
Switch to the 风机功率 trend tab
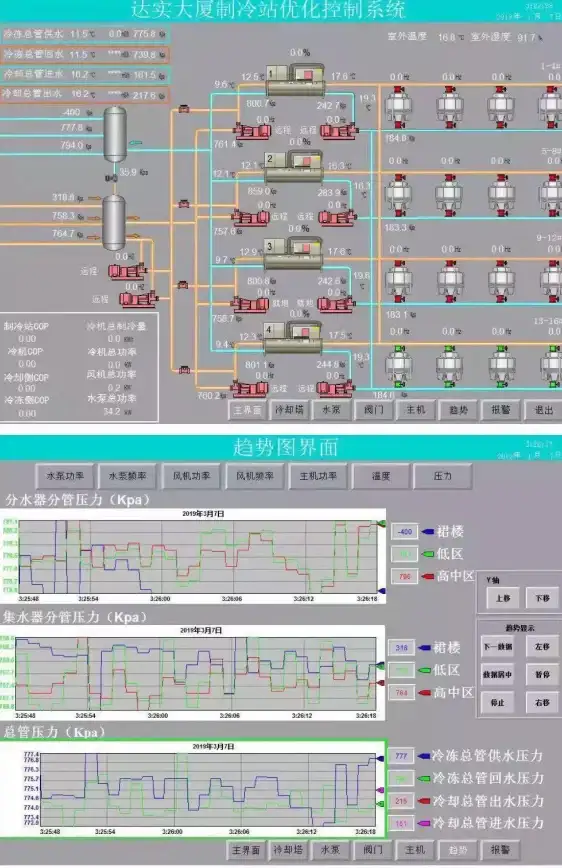[191, 476]
